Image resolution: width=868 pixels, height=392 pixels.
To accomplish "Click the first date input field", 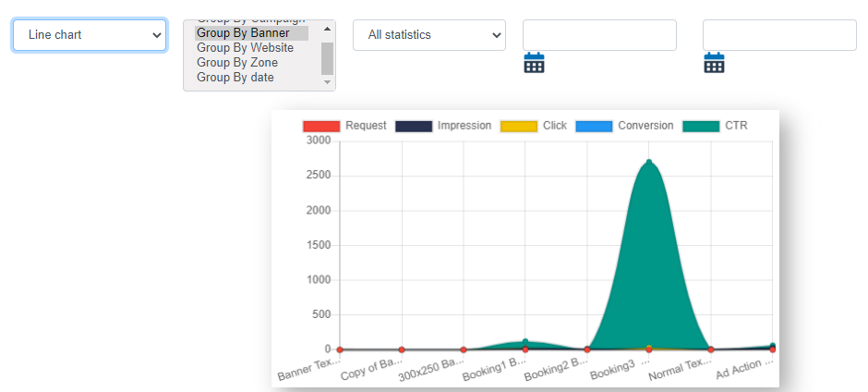I will [x=599, y=35].
